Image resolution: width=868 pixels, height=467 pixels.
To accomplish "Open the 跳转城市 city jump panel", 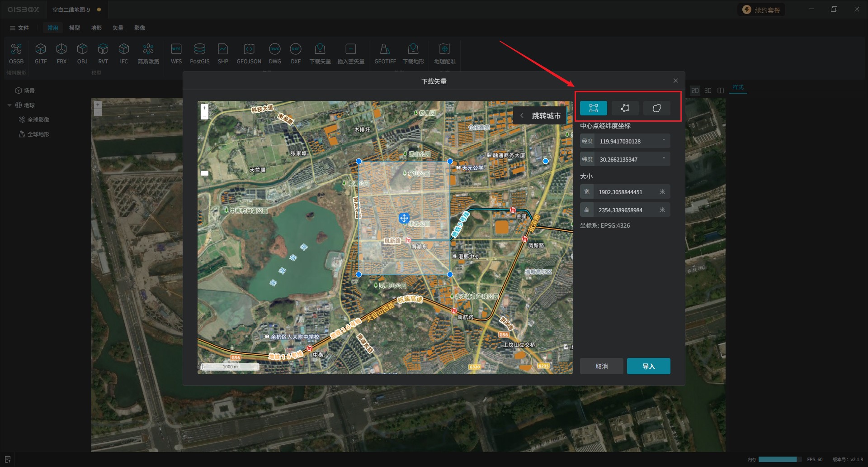I will pyautogui.click(x=540, y=116).
